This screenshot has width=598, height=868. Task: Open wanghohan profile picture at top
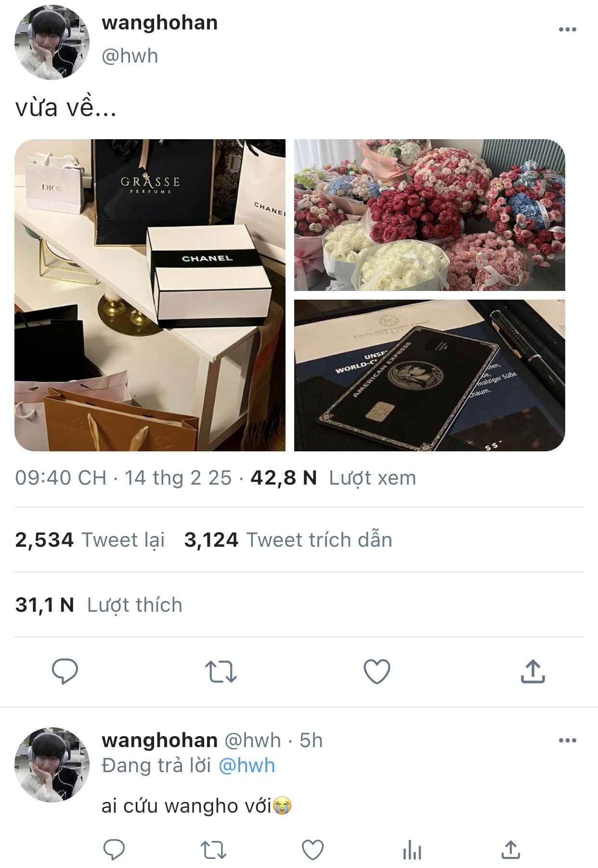[52, 42]
